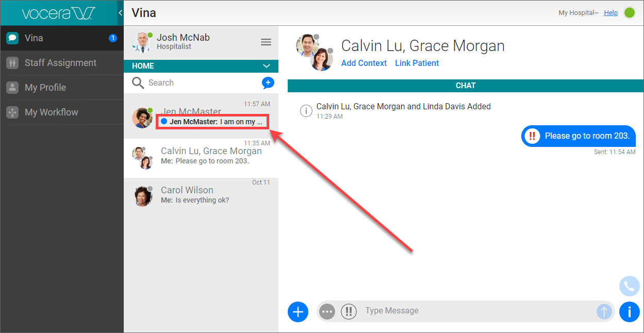Expand the HOME dropdown chevron

(267, 66)
